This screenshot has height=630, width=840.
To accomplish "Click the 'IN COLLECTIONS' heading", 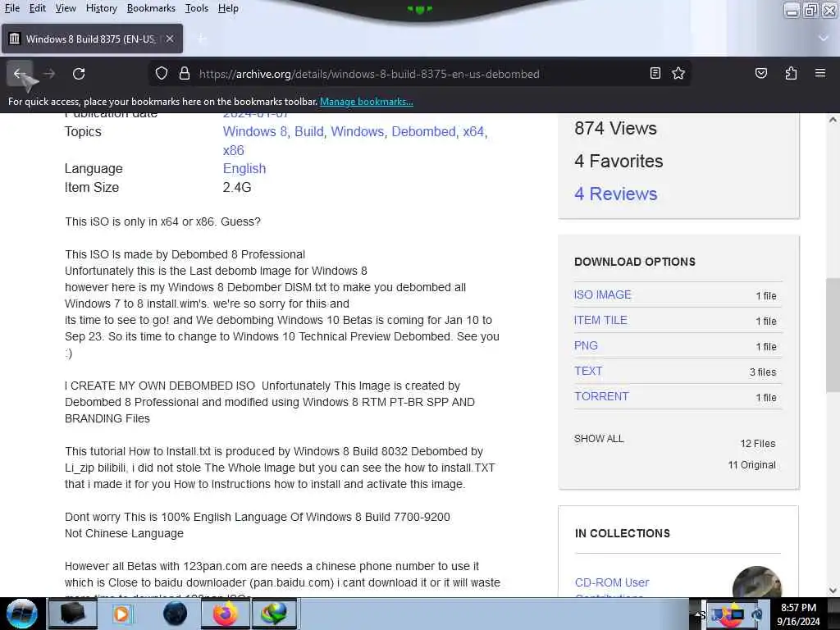I will click(x=623, y=533).
